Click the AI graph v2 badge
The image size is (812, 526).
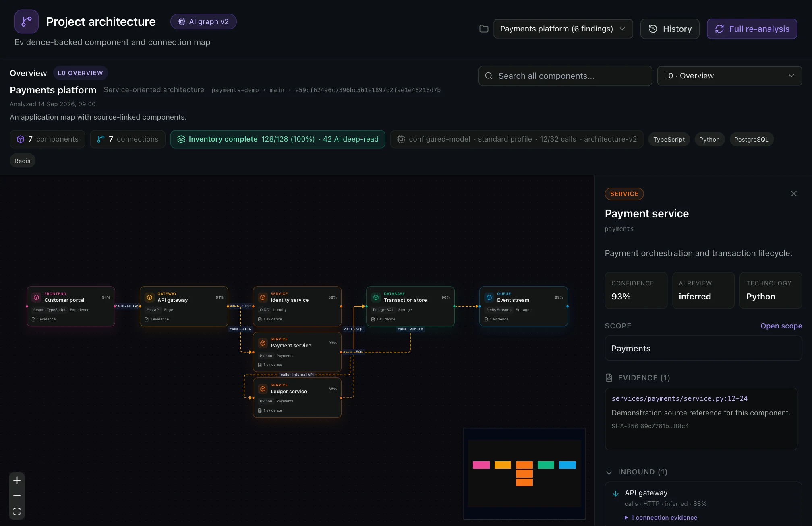pyautogui.click(x=203, y=21)
